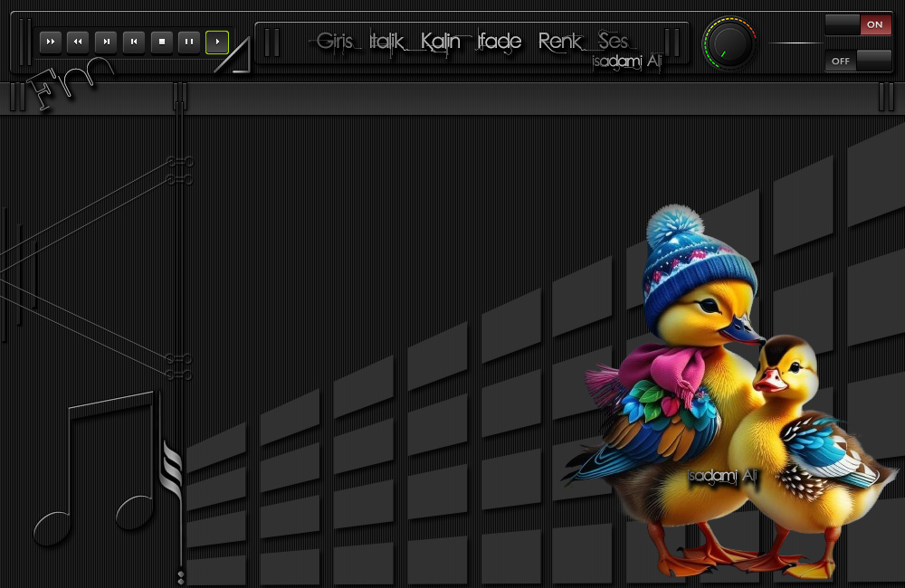Skip to the next track
This screenshot has height=588, width=905.
click(106, 43)
